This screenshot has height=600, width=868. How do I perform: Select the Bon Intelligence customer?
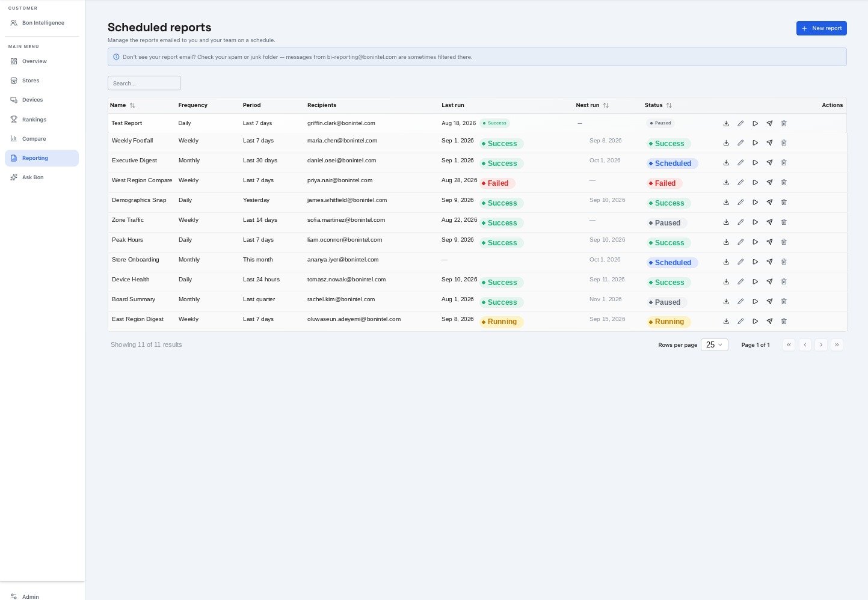click(x=42, y=23)
